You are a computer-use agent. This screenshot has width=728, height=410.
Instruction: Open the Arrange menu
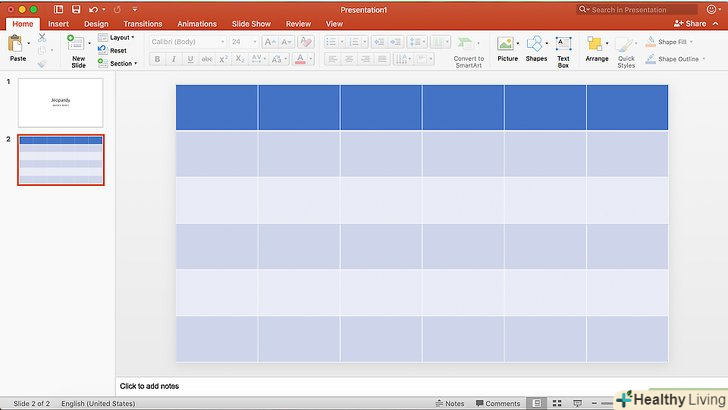click(x=597, y=48)
